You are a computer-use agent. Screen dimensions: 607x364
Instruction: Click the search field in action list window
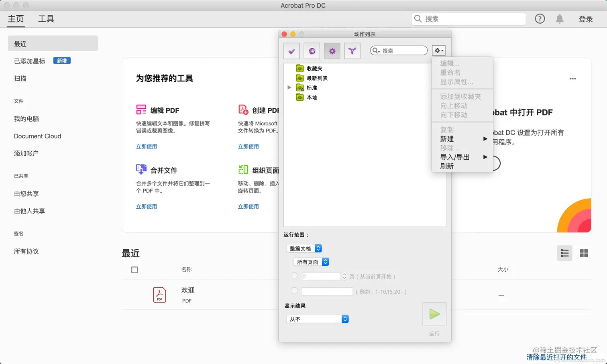pyautogui.click(x=399, y=51)
